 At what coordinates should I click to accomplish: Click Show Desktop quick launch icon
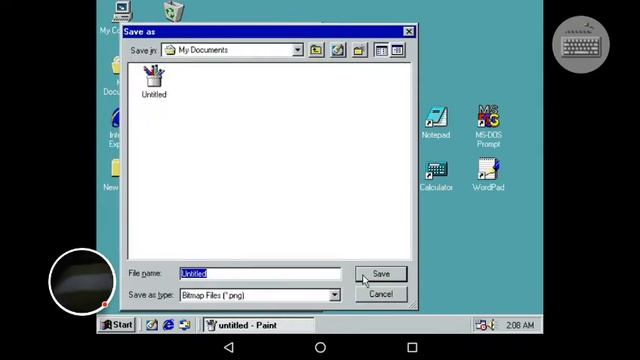tap(152, 325)
